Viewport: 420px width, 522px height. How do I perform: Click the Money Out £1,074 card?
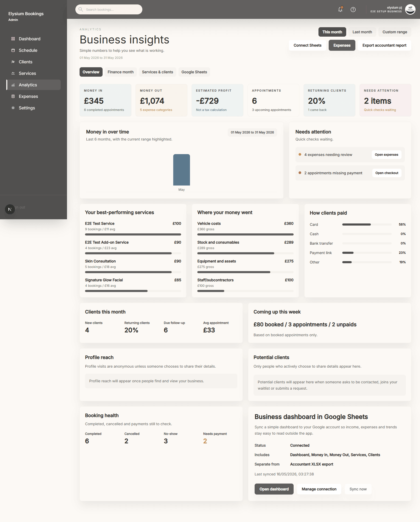pos(161,100)
